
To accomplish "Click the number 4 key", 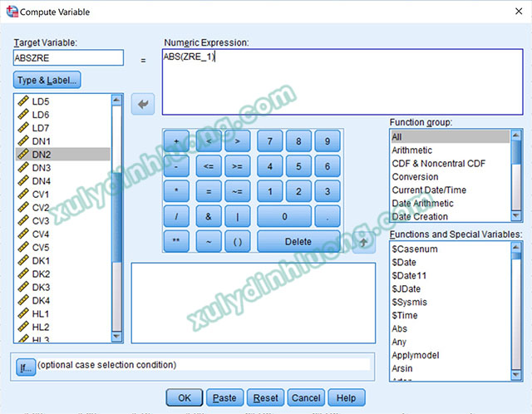I will [x=269, y=166].
